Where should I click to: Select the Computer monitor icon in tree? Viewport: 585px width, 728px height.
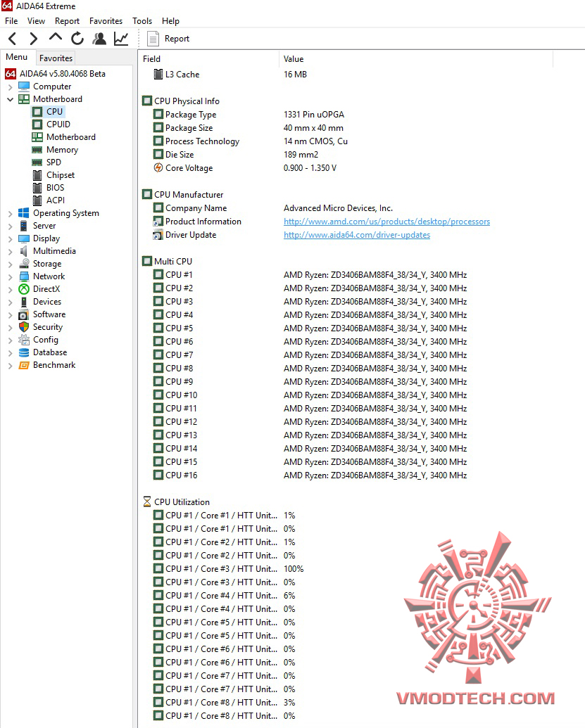click(24, 87)
